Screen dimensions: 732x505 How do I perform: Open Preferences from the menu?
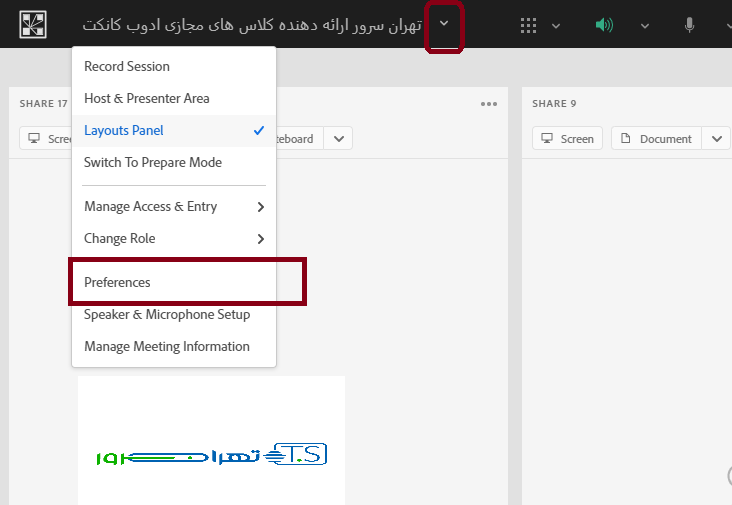point(117,282)
